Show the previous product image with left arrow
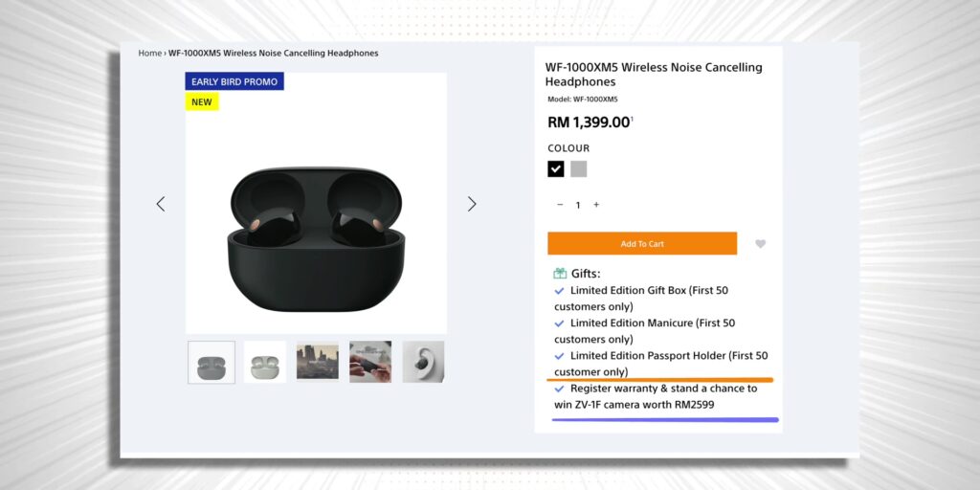Image resolution: width=980 pixels, height=490 pixels. [x=161, y=204]
